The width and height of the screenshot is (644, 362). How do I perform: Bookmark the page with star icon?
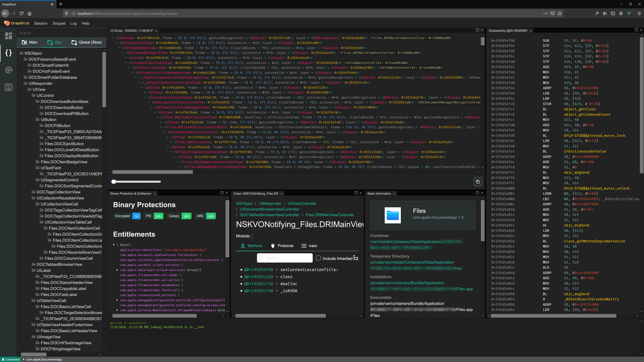tap(560, 13)
